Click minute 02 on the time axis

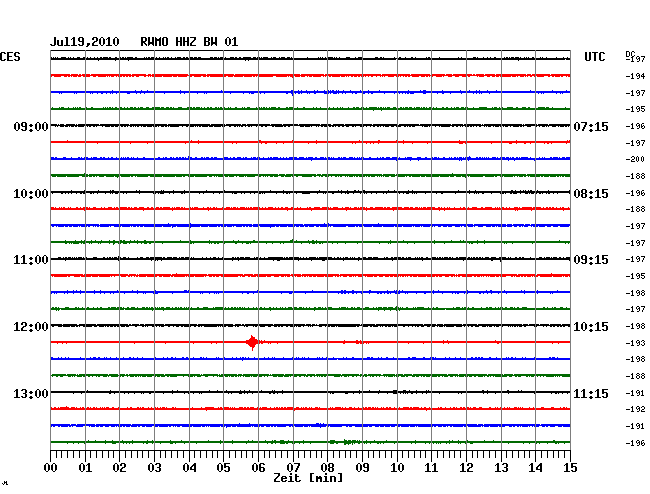[119, 468]
